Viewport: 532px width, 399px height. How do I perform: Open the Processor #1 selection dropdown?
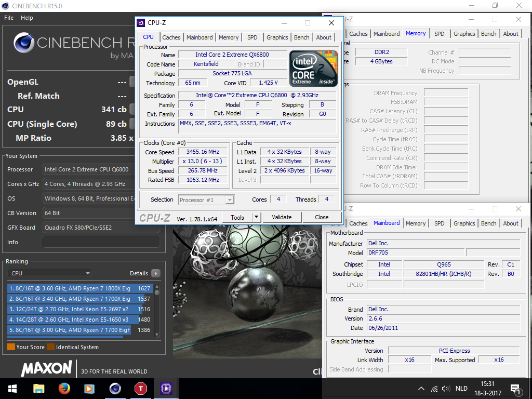coord(206,200)
